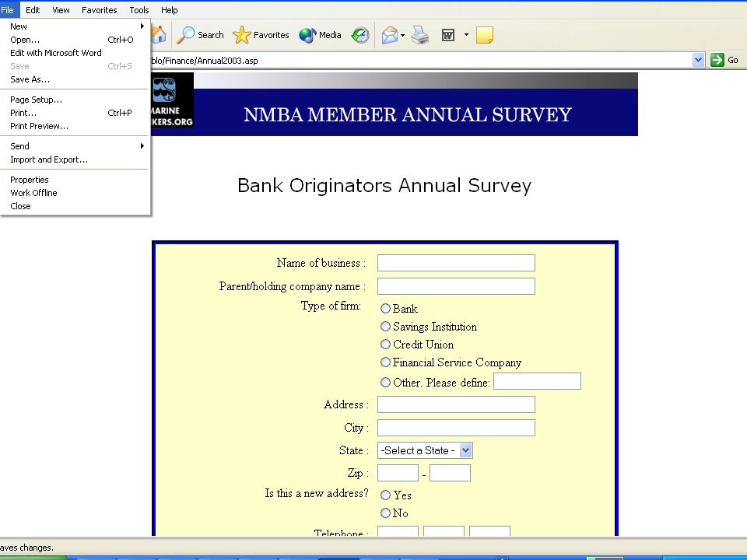Open the Tools menu
Screen dimensions: 747x560
pyautogui.click(x=139, y=10)
